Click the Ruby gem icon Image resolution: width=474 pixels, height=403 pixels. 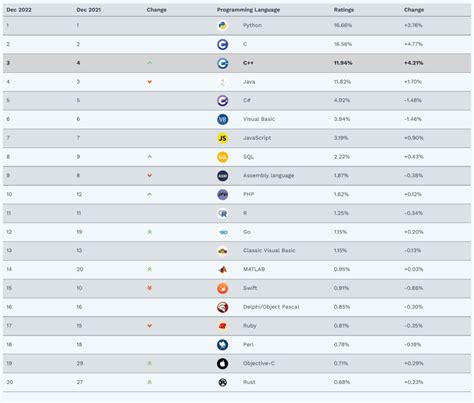(x=223, y=326)
